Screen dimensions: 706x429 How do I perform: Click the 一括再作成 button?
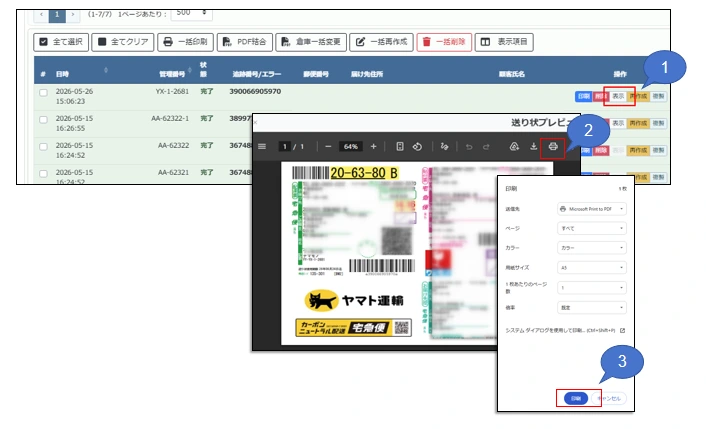(x=381, y=42)
